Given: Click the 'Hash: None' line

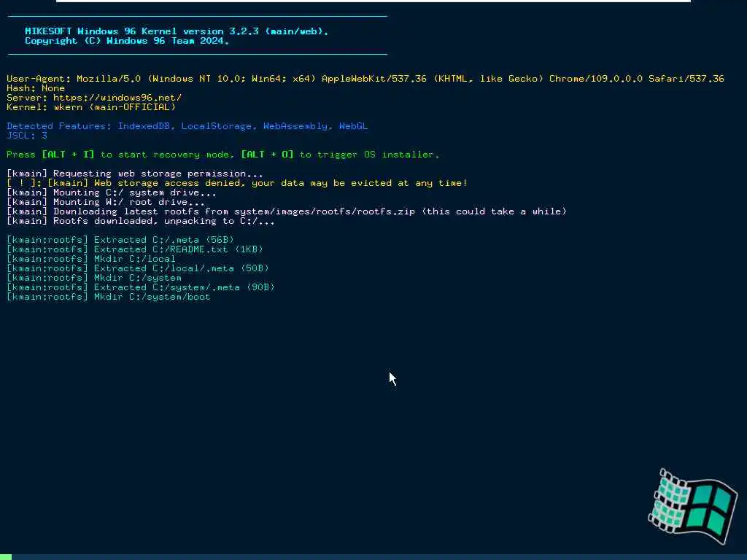Looking at the screenshot, I should click(36, 88).
